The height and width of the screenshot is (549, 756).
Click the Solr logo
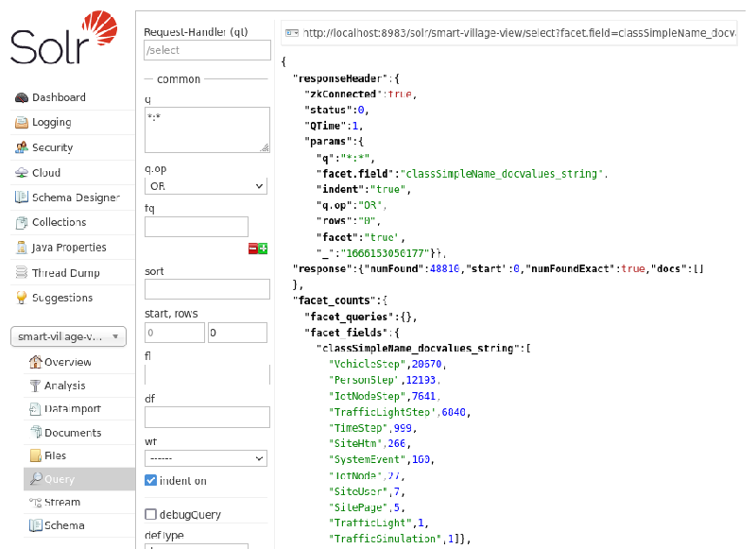click(x=63, y=38)
